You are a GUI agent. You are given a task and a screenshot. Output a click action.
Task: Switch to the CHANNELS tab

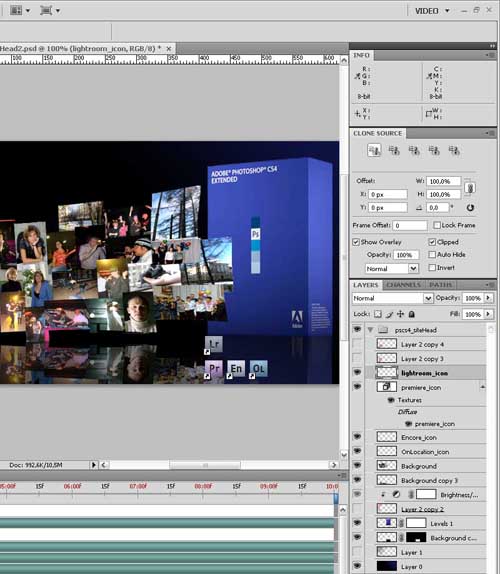click(403, 285)
